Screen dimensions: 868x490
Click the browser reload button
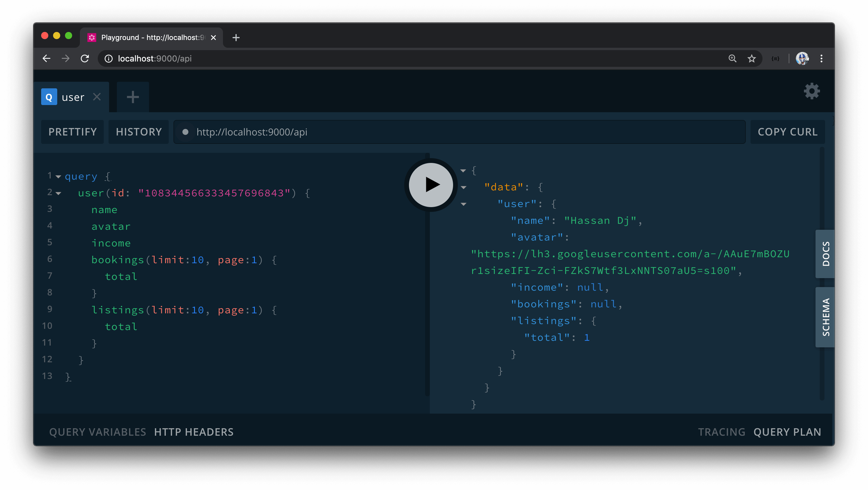pyautogui.click(x=85, y=58)
